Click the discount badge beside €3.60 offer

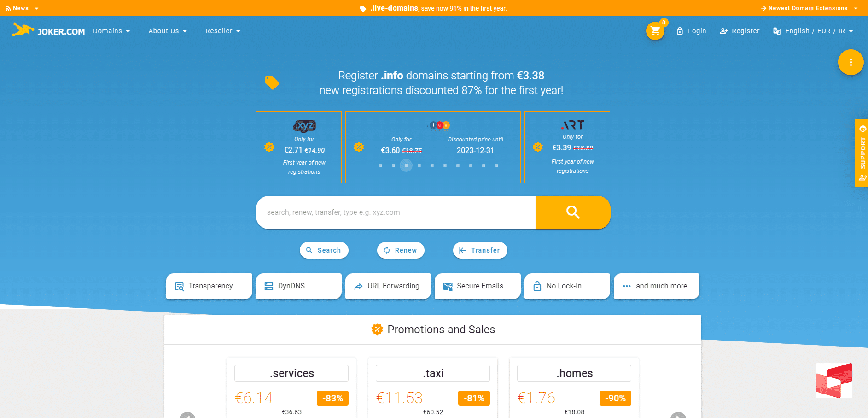click(359, 147)
